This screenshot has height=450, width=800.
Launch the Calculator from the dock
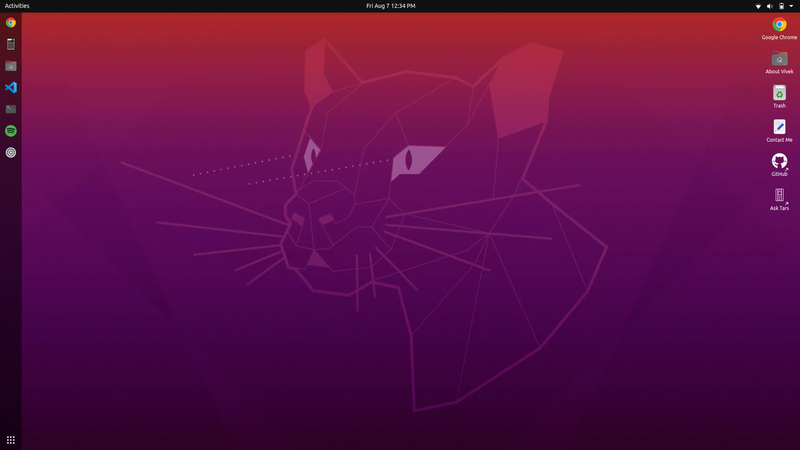11,44
